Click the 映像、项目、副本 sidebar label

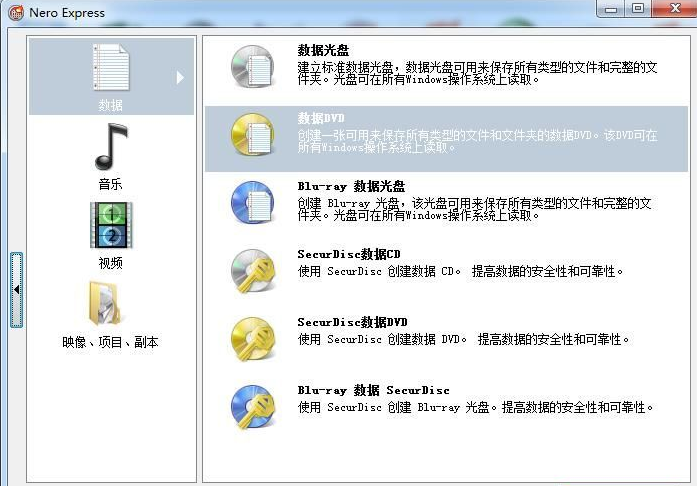(x=110, y=342)
